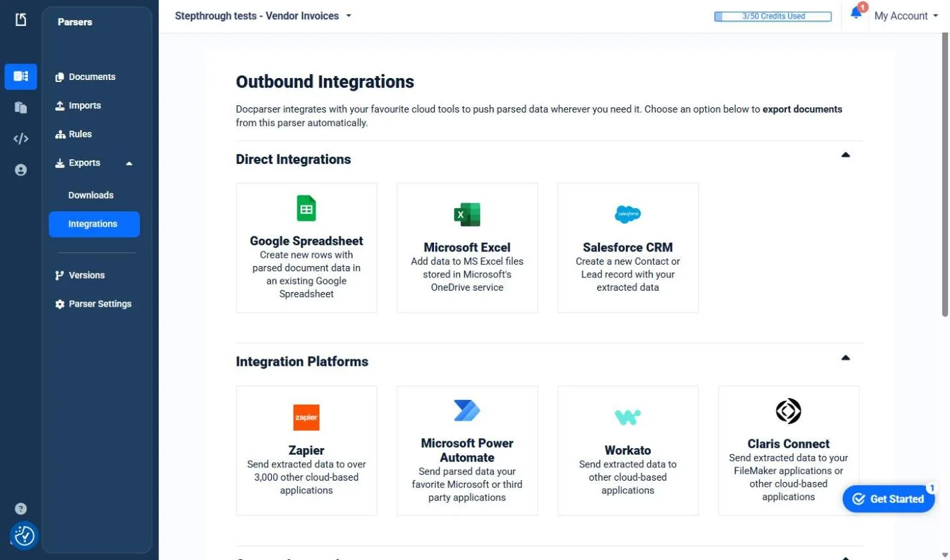Collapse the Integration Platforms section
The width and height of the screenshot is (950, 560).
[x=846, y=358]
